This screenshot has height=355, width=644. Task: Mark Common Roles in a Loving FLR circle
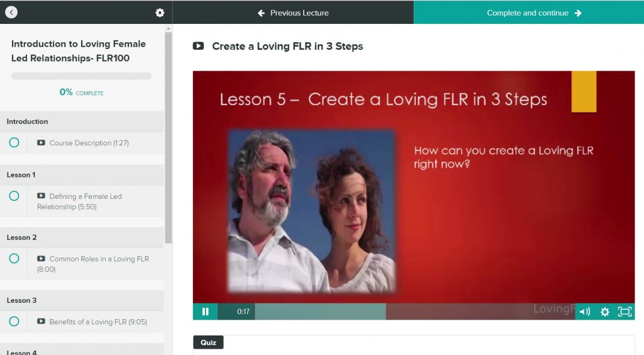[14, 259]
